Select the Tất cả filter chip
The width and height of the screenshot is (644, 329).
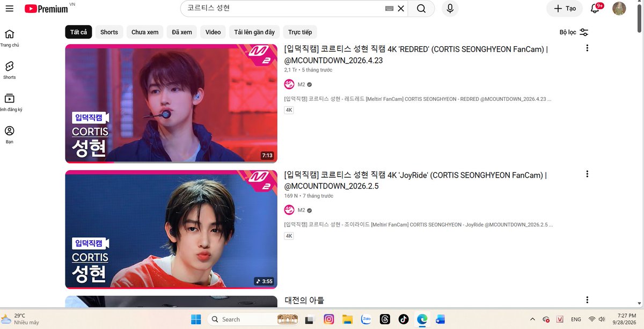[x=78, y=32]
